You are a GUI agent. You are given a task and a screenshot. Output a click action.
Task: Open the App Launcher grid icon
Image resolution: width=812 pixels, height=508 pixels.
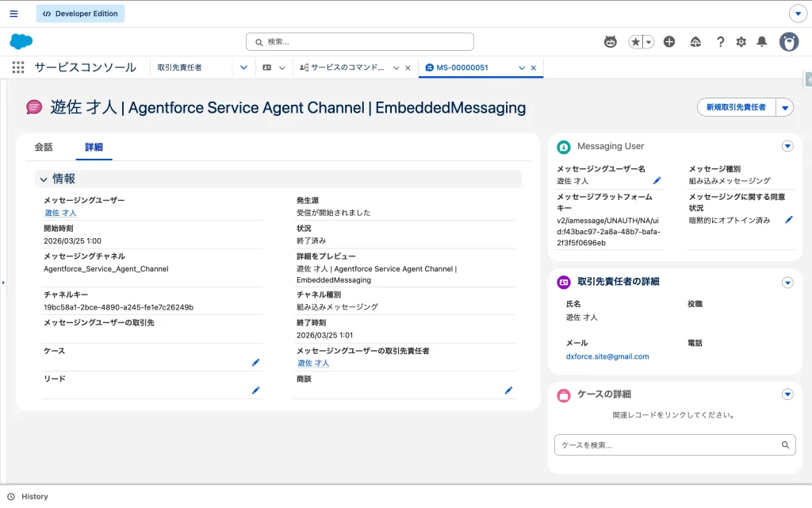18,67
